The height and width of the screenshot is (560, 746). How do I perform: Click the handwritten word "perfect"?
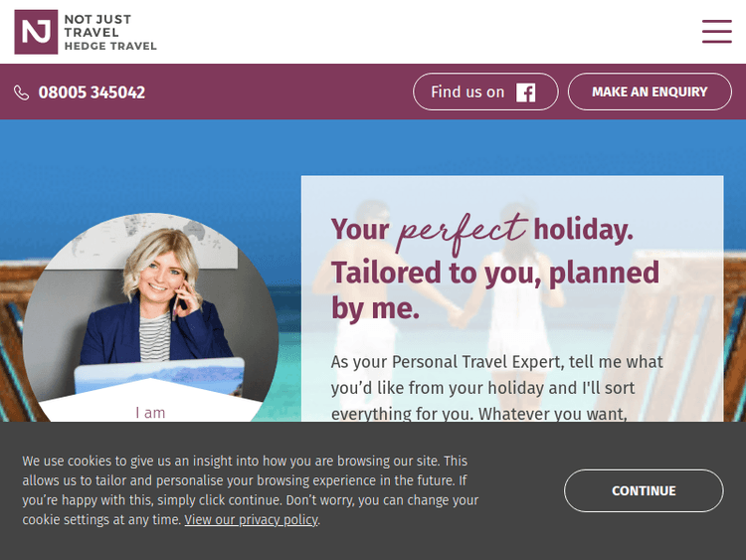461,229
